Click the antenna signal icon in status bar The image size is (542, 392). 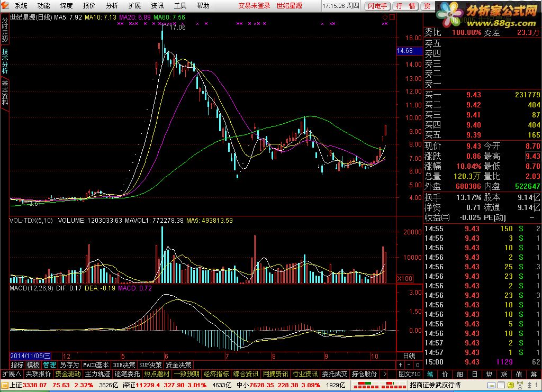point(520,385)
